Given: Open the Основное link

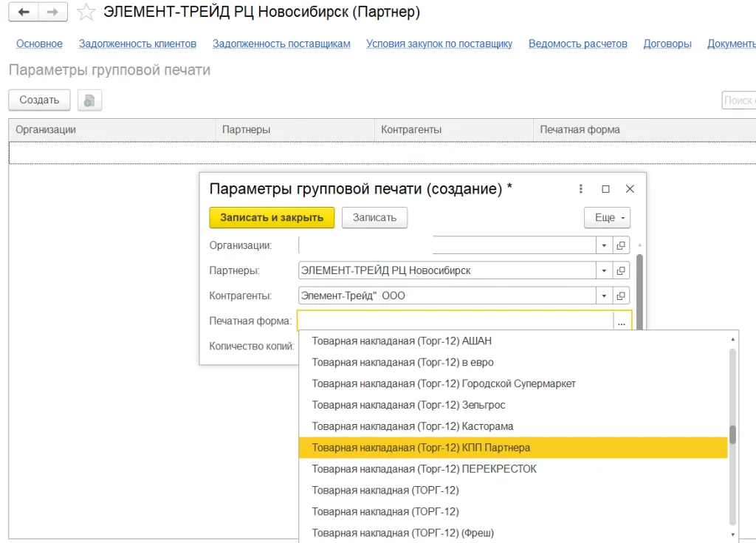Looking at the screenshot, I should coord(40,44).
